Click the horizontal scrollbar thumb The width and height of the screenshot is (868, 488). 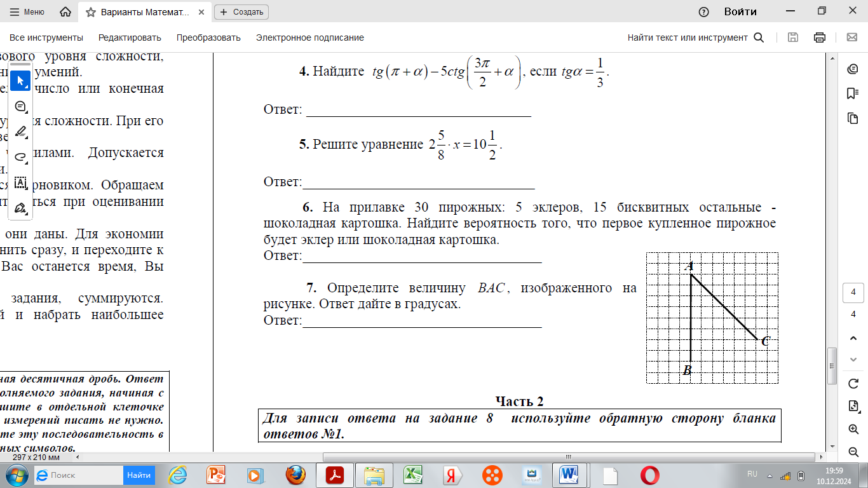(x=569, y=457)
